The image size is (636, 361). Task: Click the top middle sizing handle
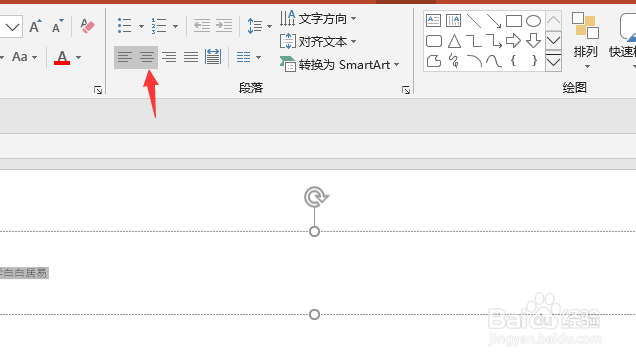pos(314,232)
